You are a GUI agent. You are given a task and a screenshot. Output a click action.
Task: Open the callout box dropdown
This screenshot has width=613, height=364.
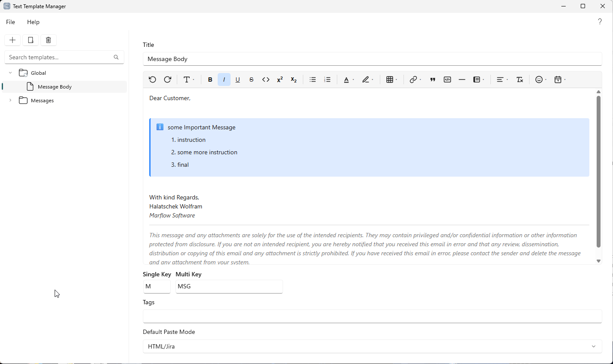(479, 80)
